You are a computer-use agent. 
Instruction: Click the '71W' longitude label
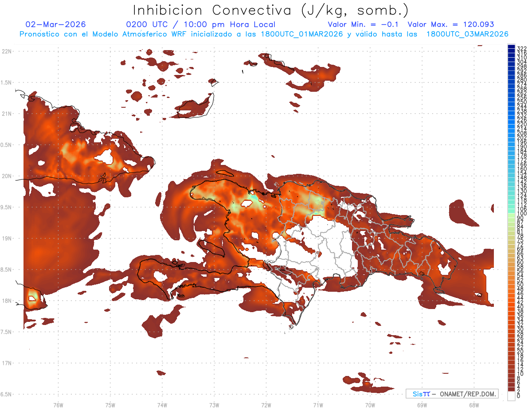pos(318,405)
